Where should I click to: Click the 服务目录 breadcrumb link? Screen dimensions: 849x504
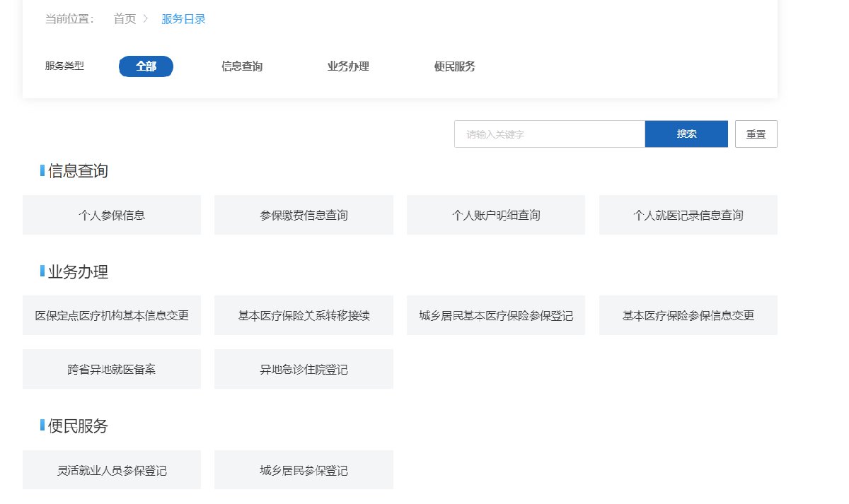coord(183,19)
